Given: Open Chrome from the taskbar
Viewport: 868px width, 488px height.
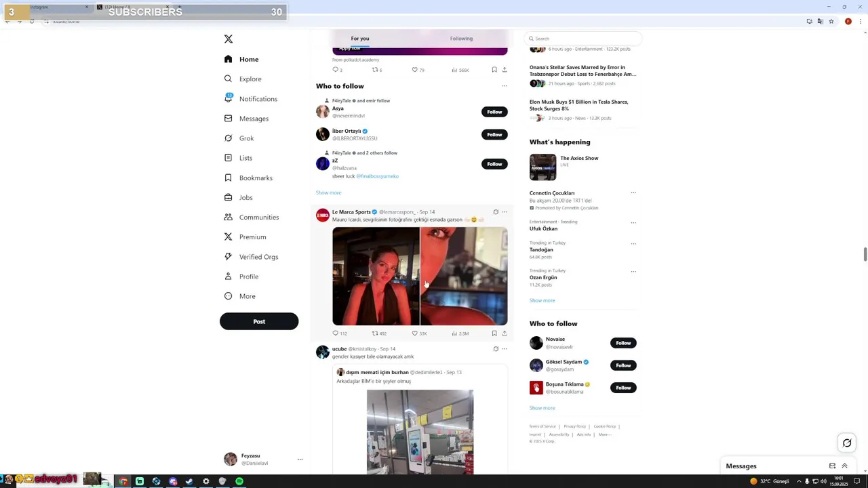Looking at the screenshot, I should [x=123, y=481].
